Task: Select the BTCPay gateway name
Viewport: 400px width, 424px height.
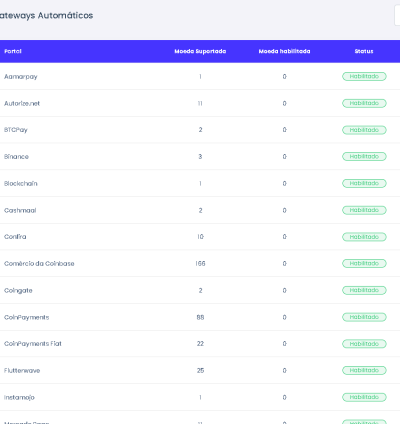Action: (16, 130)
